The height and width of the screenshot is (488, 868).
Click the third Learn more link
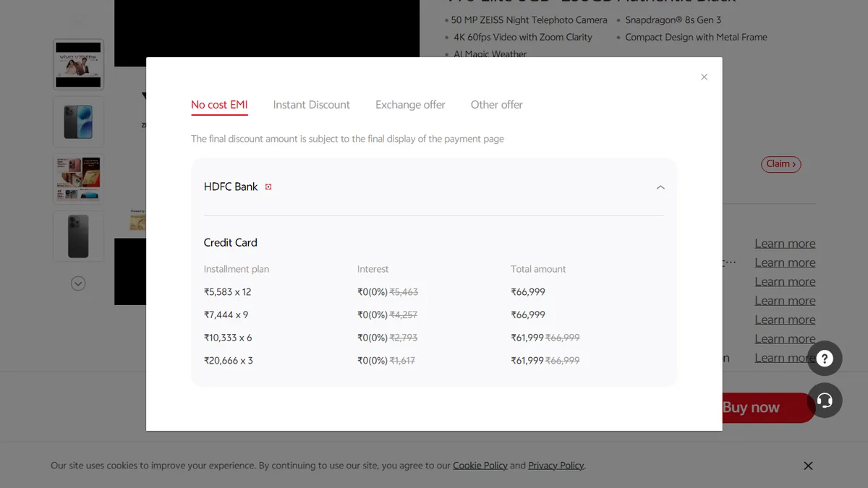click(x=785, y=282)
